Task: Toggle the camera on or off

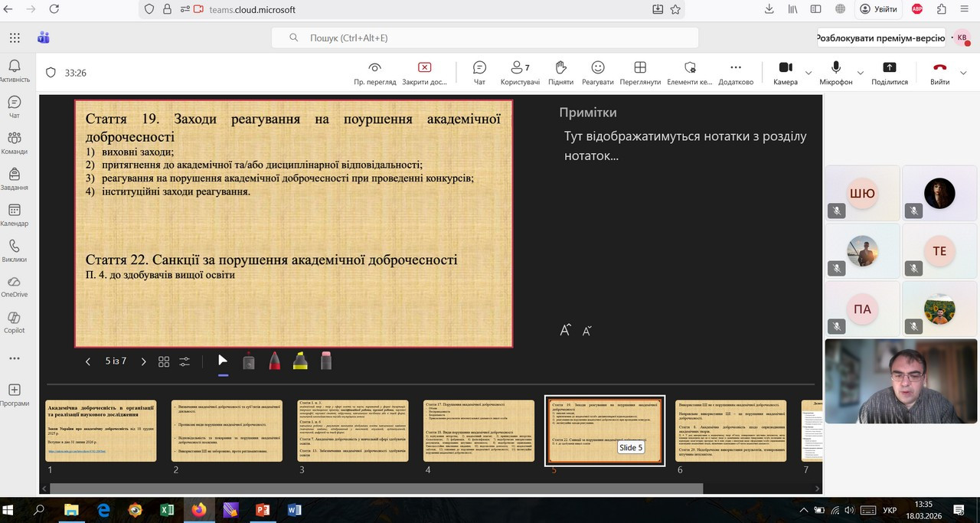Action: tap(785, 72)
